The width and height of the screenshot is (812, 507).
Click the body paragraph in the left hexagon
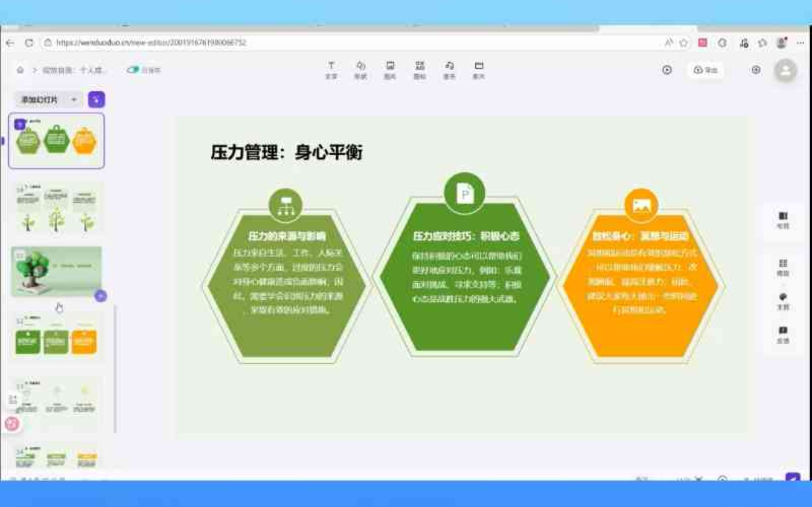pos(288,281)
